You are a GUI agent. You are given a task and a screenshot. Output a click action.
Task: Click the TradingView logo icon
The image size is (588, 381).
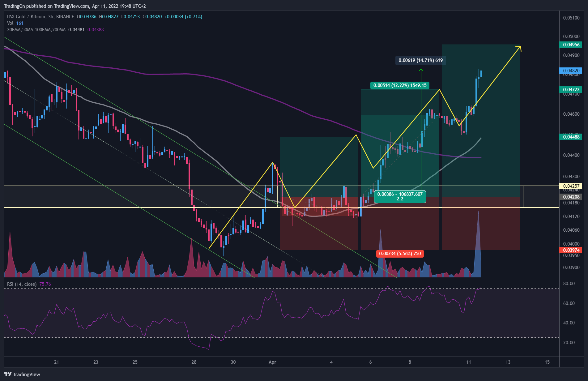pyautogui.click(x=8, y=374)
